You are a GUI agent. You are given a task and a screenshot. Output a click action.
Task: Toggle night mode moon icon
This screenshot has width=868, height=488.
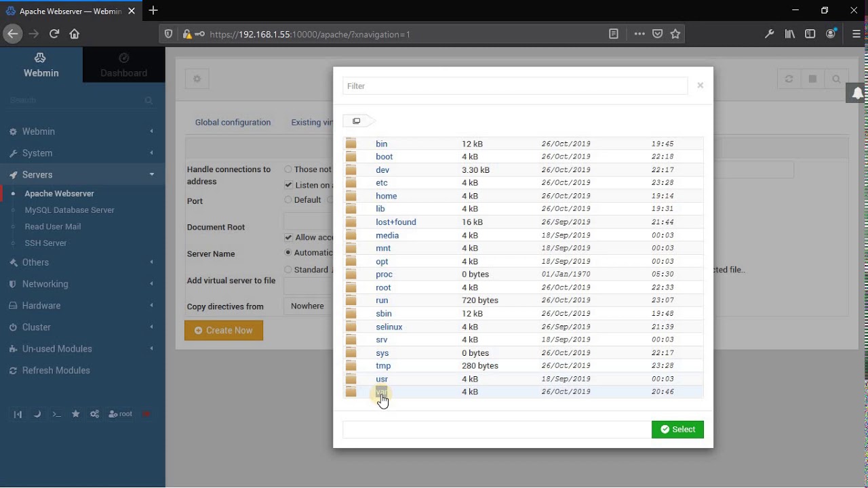pyautogui.click(x=37, y=414)
